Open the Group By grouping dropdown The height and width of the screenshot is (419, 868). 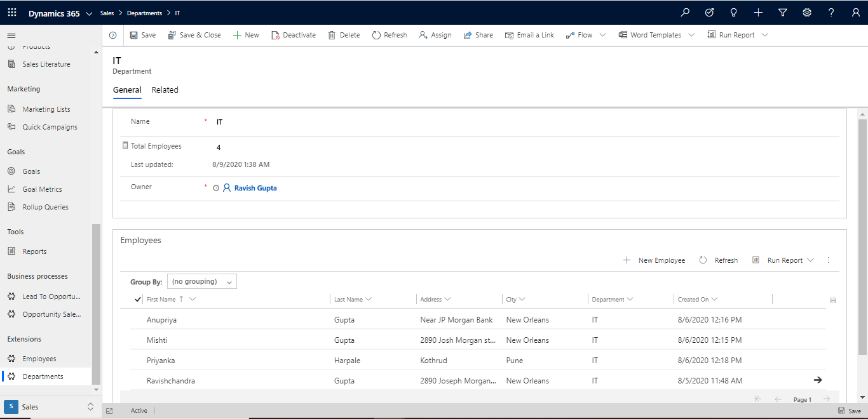[x=201, y=281]
